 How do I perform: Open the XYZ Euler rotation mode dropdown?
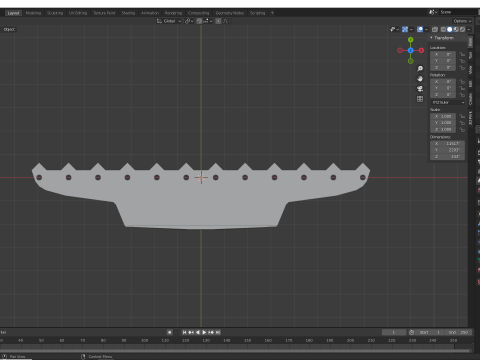[447, 102]
